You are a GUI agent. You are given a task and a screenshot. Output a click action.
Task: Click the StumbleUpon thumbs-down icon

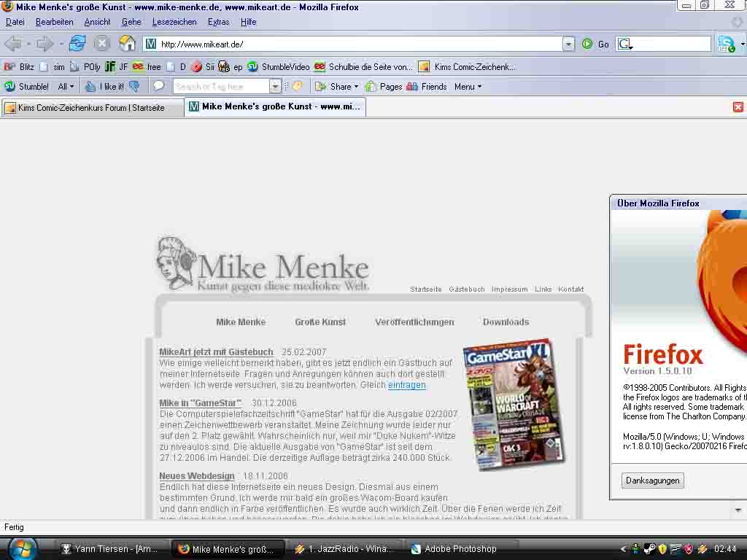coord(134,86)
